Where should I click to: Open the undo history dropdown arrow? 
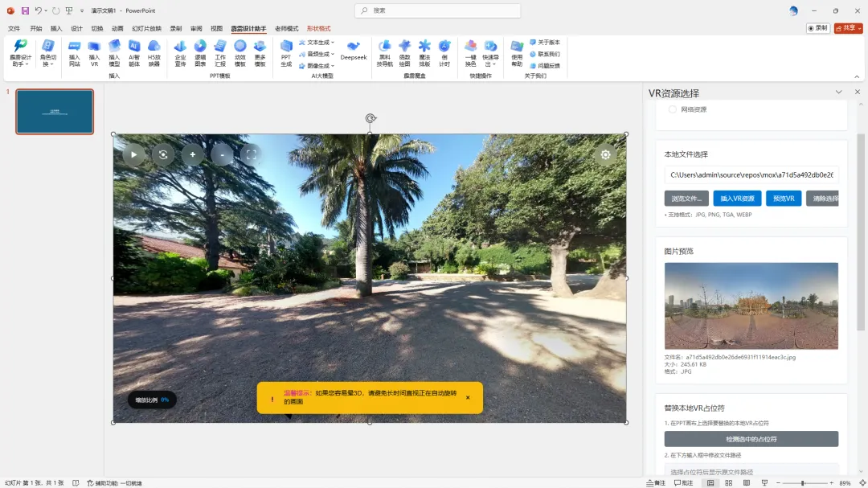(x=45, y=10)
